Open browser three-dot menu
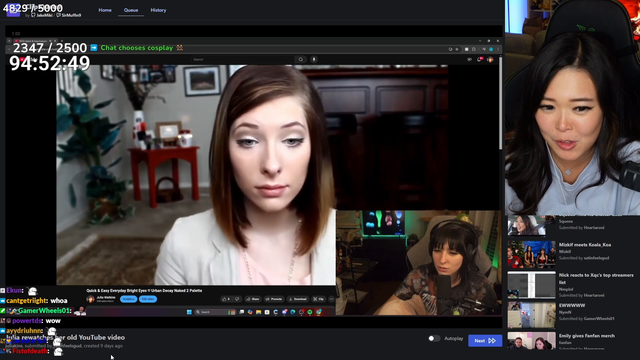Screen dimensions: 640x360 pyautogui.click(x=498, y=49)
